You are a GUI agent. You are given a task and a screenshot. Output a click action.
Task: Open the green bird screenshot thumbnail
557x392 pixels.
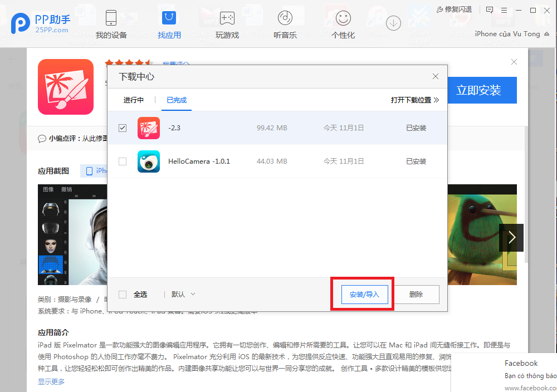[x=482, y=234]
